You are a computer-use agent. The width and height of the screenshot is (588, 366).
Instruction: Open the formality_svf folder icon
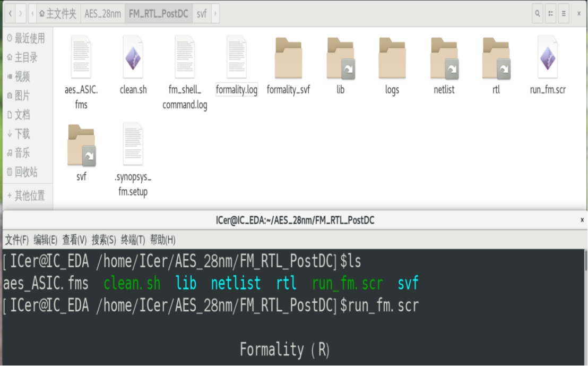click(288, 58)
